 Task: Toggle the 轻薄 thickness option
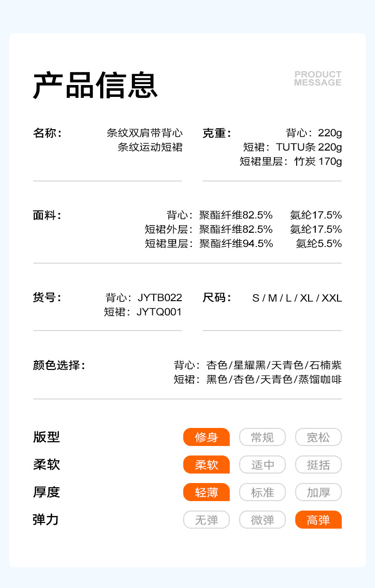(206, 492)
